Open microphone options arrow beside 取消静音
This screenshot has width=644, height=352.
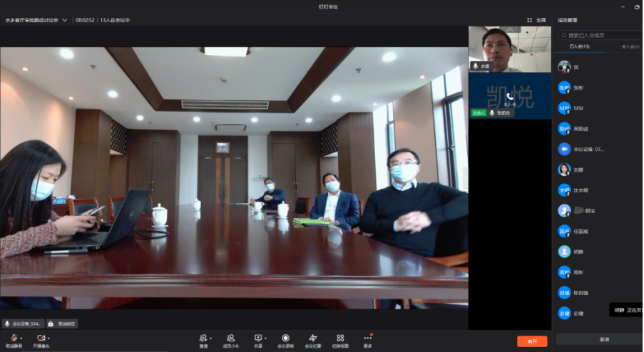[21, 338]
